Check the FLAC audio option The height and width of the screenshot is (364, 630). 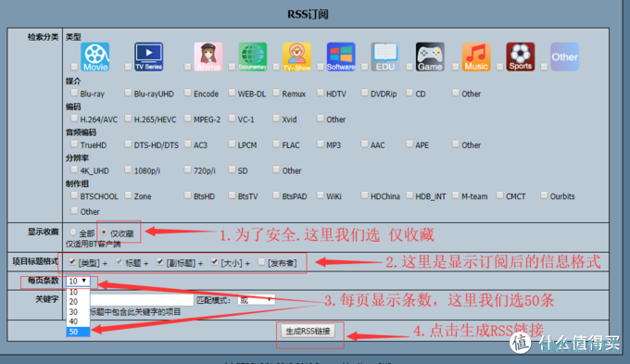click(x=276, y=144)
